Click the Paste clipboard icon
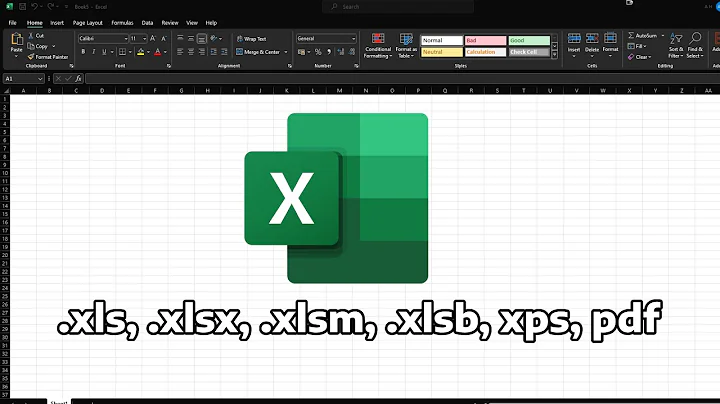This screenshot has height=404, width=720. click(17, 39)
